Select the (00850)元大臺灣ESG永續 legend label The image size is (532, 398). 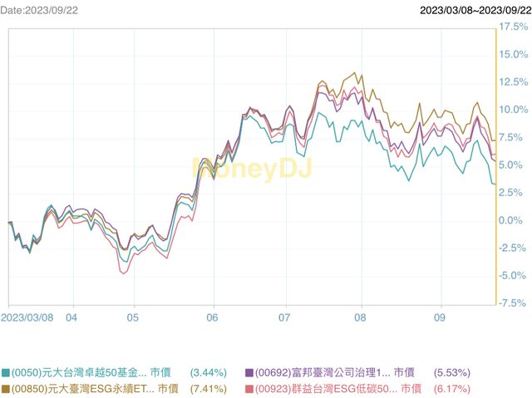pyautogui.click(x=79, y=388)
